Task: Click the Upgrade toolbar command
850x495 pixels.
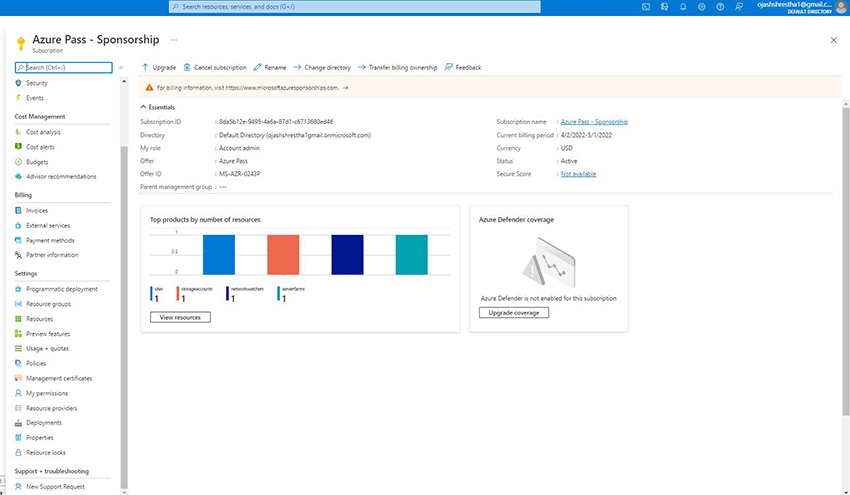Action: [x=159, y=67]
